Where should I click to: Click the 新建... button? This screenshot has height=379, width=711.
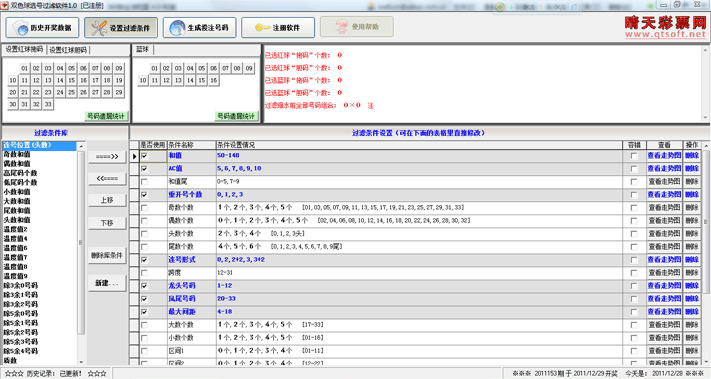click(x=107, y=283)
